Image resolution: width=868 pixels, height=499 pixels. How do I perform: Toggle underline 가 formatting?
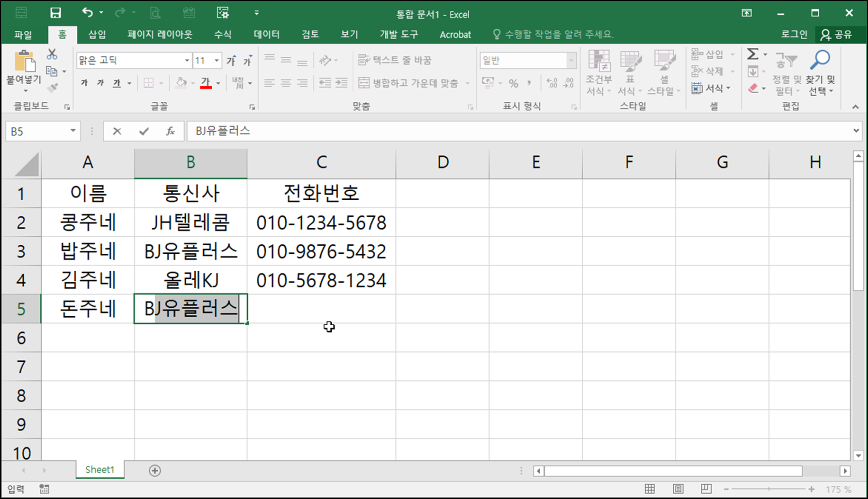point(117,83)
